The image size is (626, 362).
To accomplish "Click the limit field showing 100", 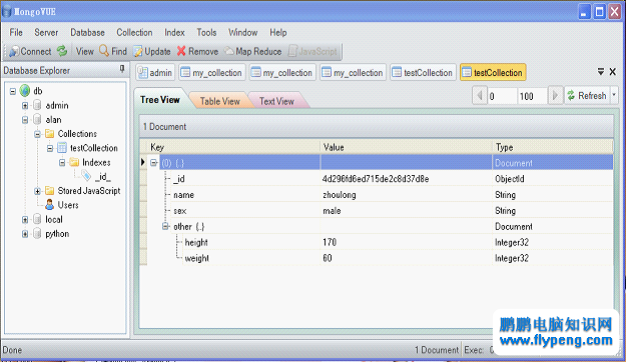I will [x=532, y=96].
